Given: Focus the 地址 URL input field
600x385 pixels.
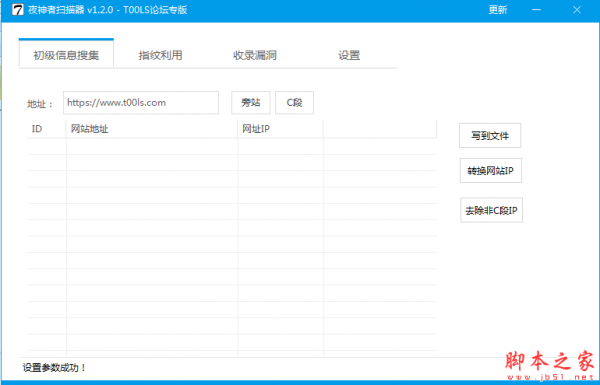Looking at the screenshot, I should (141, 103).
